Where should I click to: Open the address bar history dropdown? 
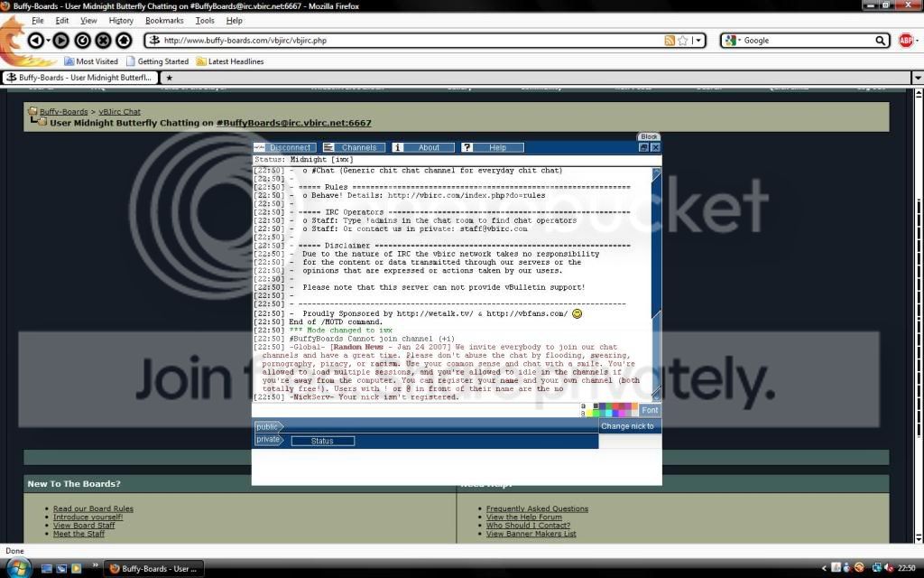point(698,40)
